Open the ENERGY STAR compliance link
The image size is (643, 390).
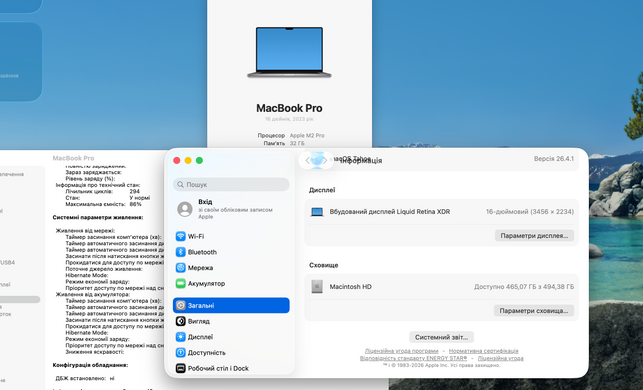pos(413,358)
